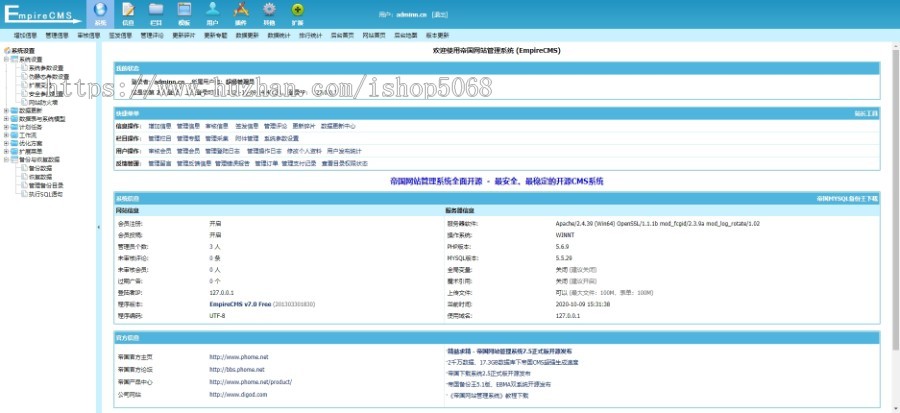The height and width of the screenshot is (413, 900).
Task: Open the http://bbs.phome.net forum link
Action: pos(237,369)
